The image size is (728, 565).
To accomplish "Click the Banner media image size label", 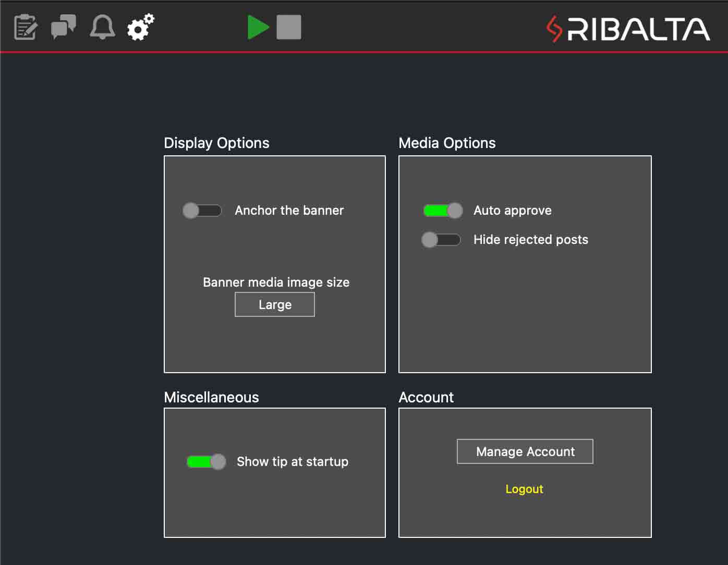I will coord(276,282).
